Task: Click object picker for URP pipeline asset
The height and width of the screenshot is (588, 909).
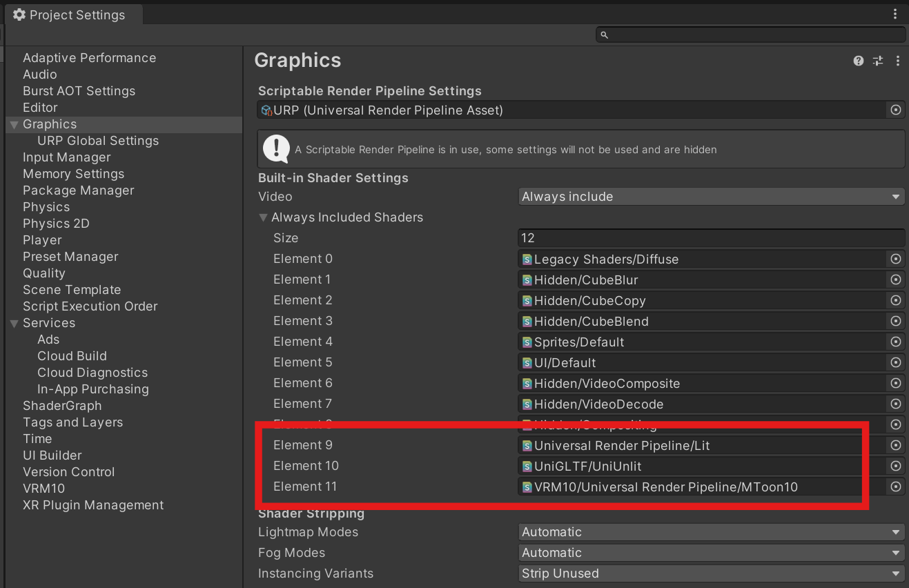Action: (896, 110)
